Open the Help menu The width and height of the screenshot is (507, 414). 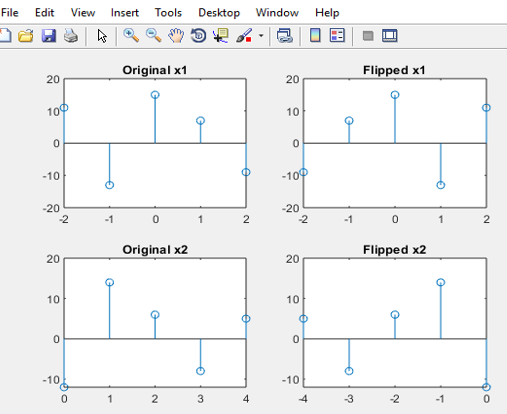pyautogui.click(x=327, y=13)
